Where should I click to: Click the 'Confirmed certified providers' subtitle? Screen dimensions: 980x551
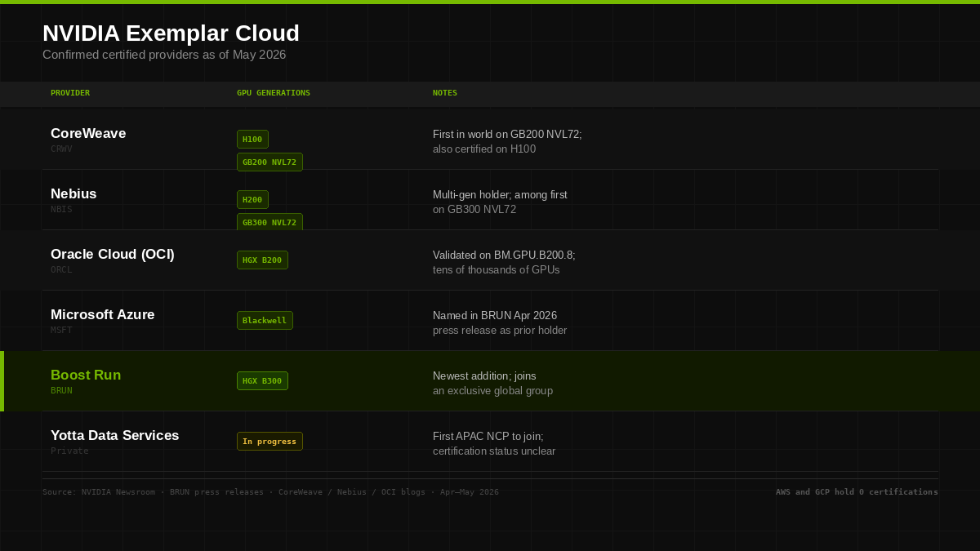pyautogui.click(x=164, y=55)
